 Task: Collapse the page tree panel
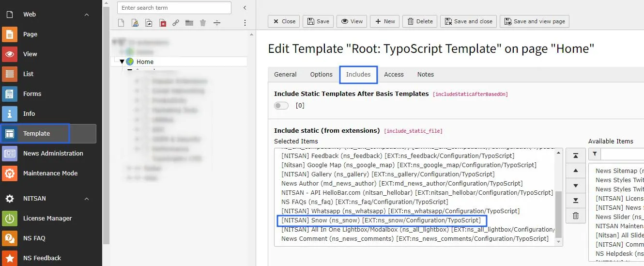coord(245,8)
